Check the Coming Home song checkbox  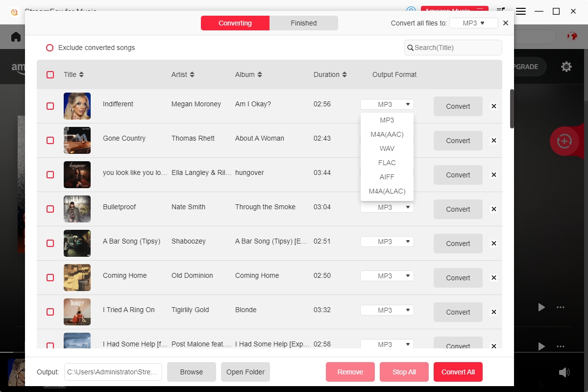[x=50, y=277]
